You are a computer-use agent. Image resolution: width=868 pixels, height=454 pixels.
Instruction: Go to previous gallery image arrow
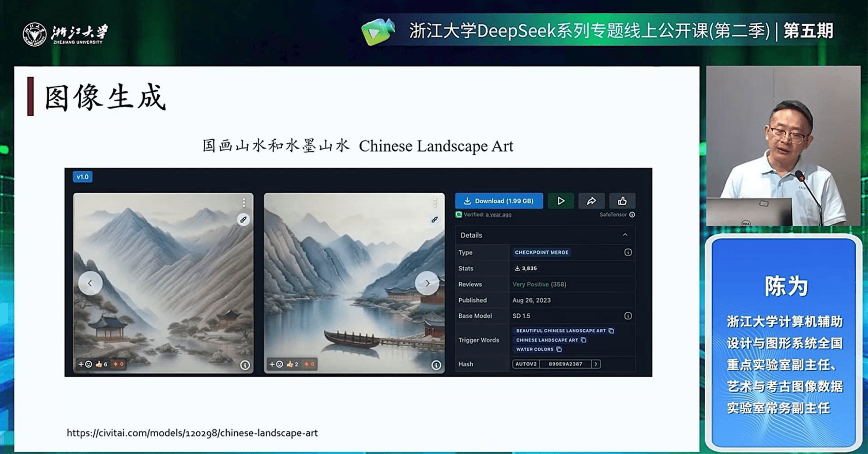click(90, 283)
